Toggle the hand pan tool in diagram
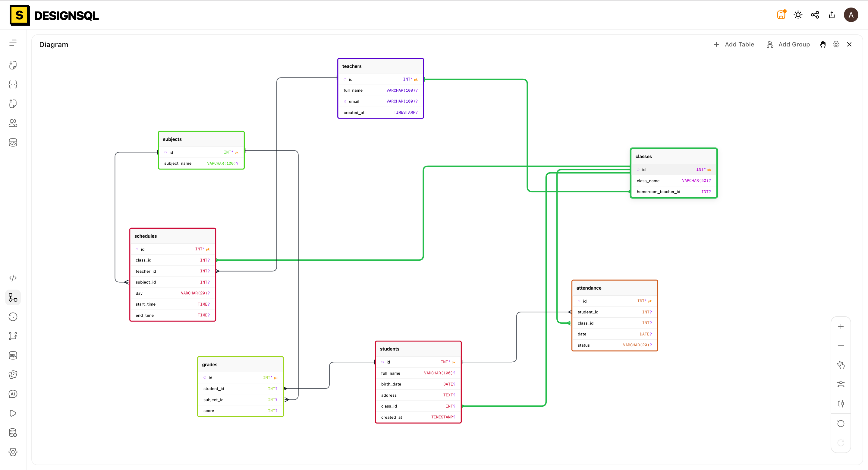 click(823, 44)
